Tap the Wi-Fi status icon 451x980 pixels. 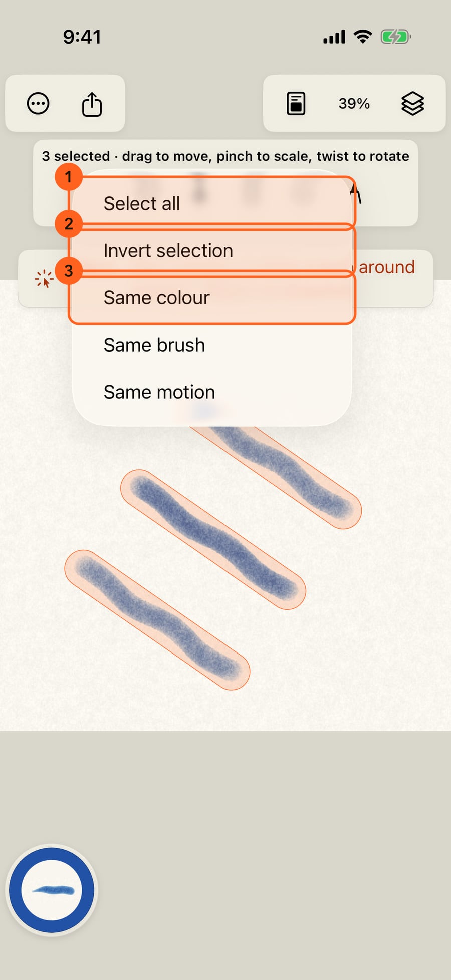[x=363, y=37]
